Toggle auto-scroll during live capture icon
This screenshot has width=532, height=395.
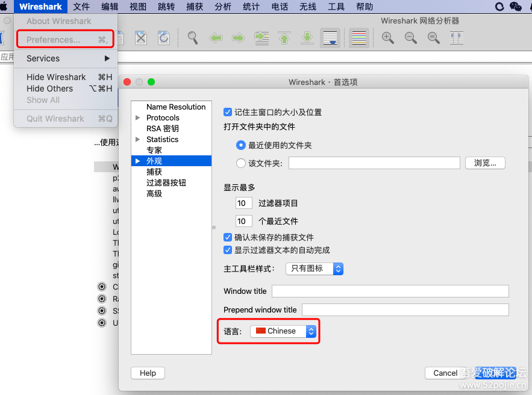[x=330, y=38]
